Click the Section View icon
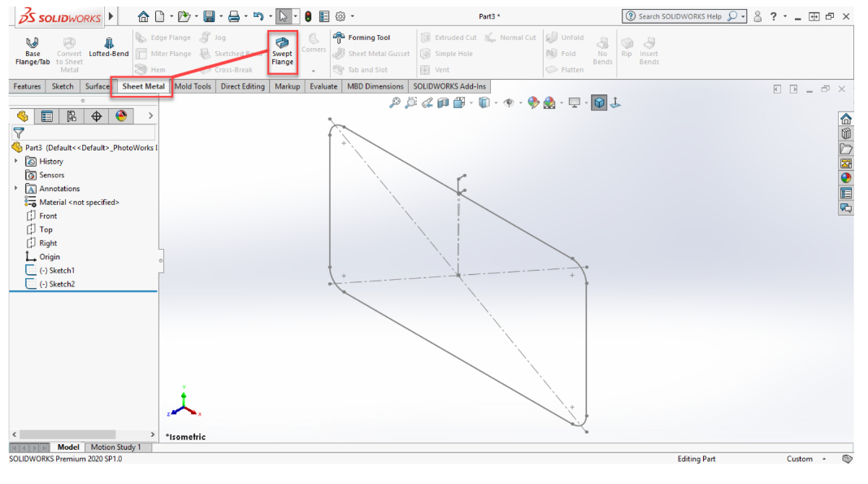This screenshot has width=868, height=484. pos(441,102)
